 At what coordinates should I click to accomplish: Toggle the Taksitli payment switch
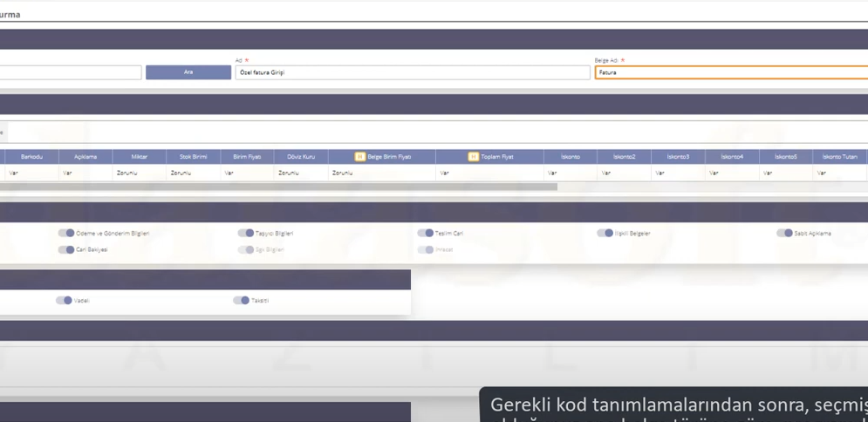tap(241, 300)
